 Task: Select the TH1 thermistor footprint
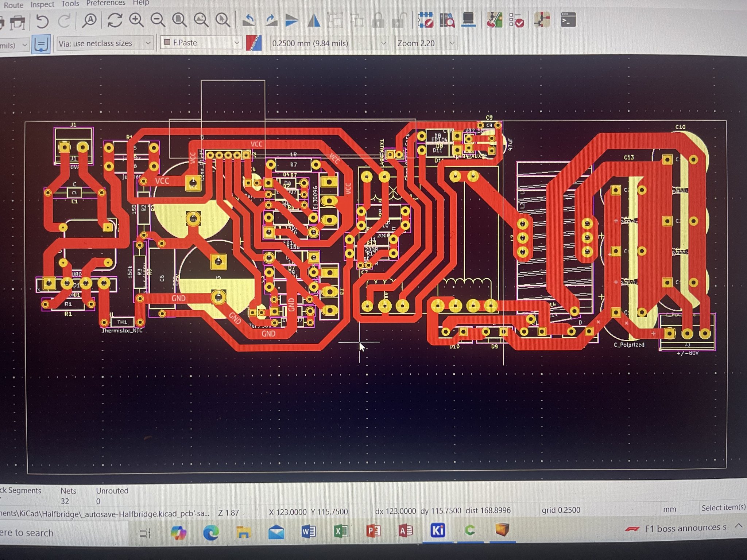122,322
